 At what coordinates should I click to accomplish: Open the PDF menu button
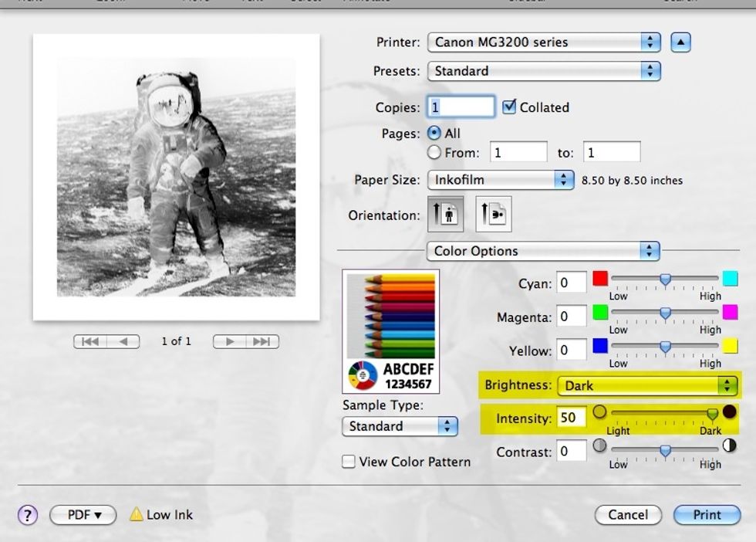[83, 515]
